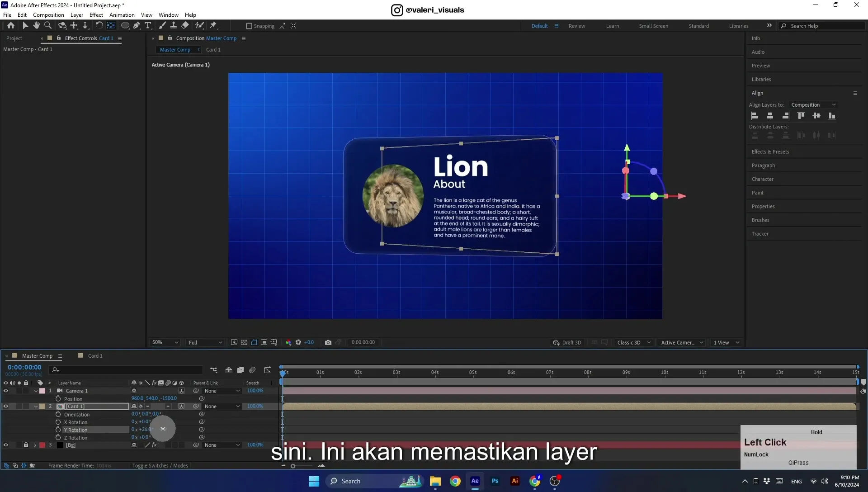Click the timeline layer search field
Screen dimensions: 868x492
[126, 370]
